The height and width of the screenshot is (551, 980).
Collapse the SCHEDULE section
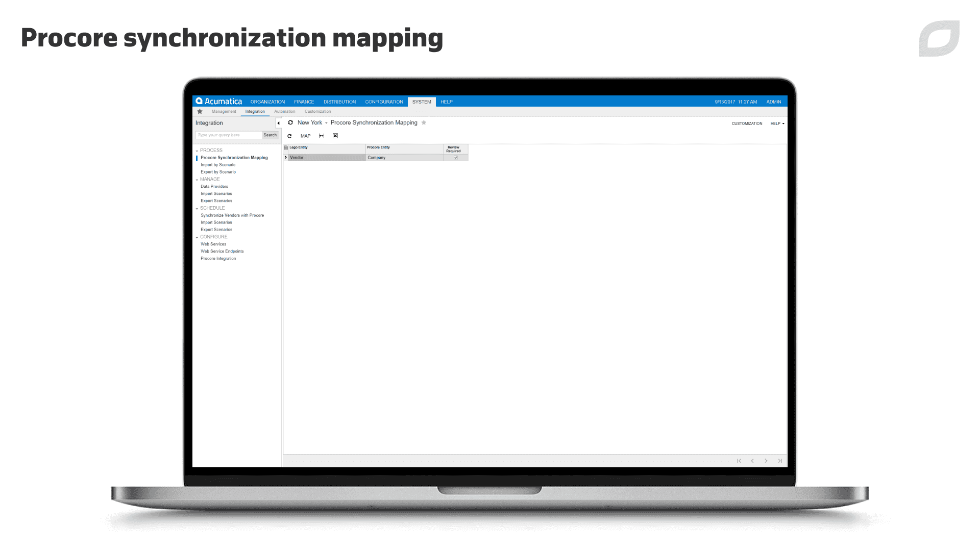pyautogui.click(x=197, y=209)
